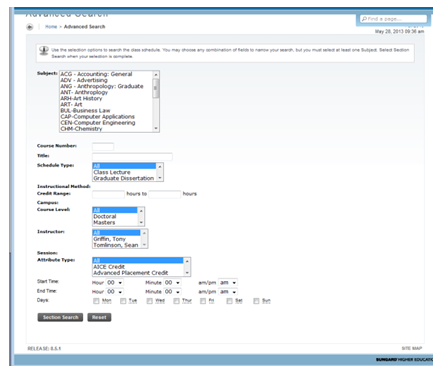Toggle the Fri day checkbox

203,301
